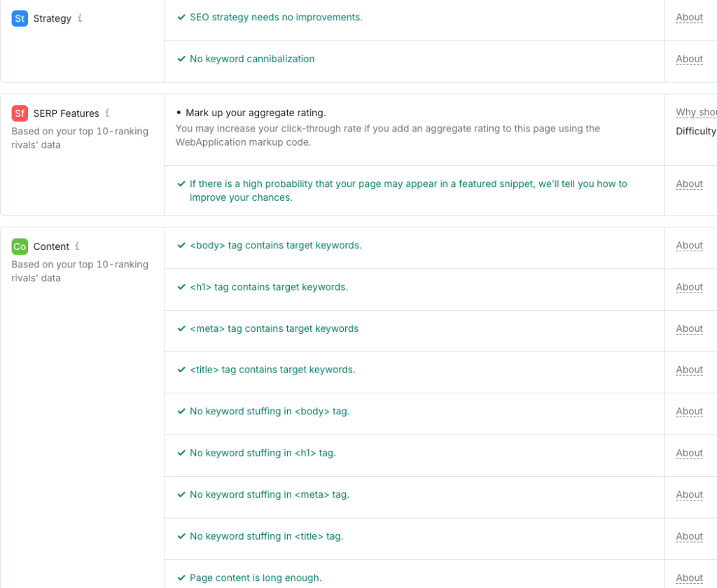This screenshot has height=588, width=717.
Task: Click the info icon next to Strategy
Action: click(79, 18)
